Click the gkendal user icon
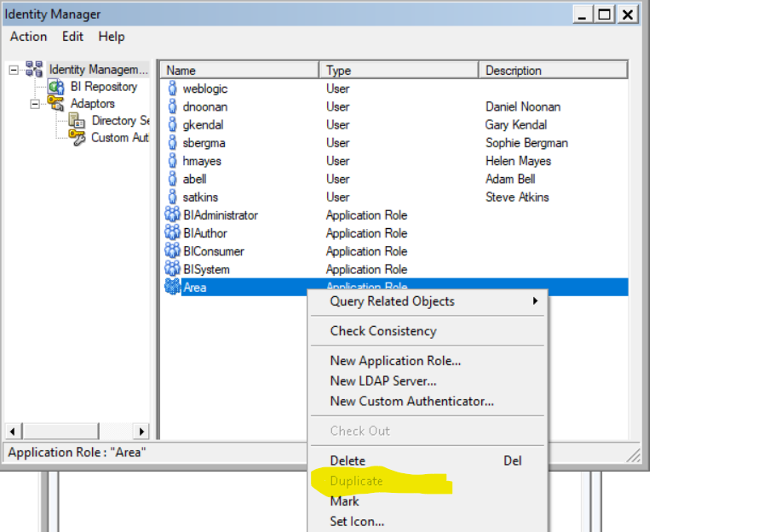 pos(172,124)
